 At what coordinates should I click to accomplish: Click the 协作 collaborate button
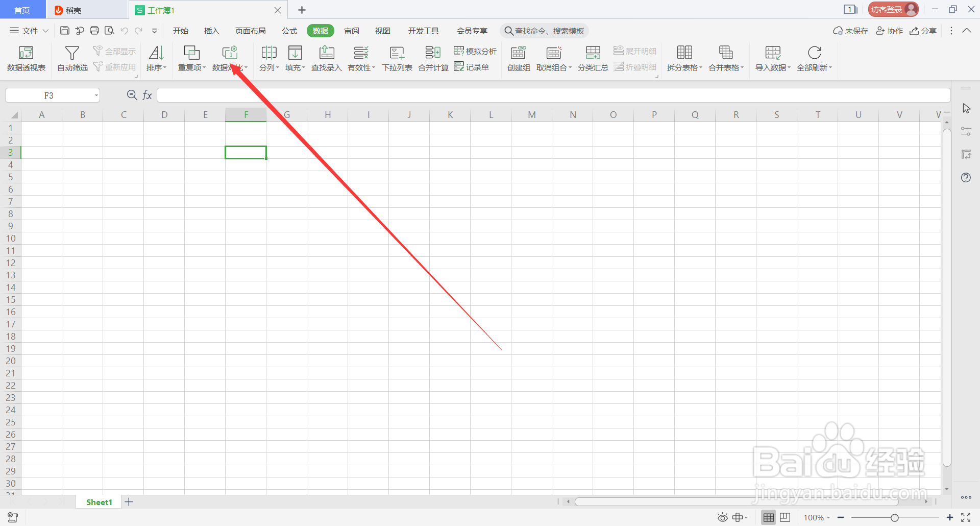(890, 31)
